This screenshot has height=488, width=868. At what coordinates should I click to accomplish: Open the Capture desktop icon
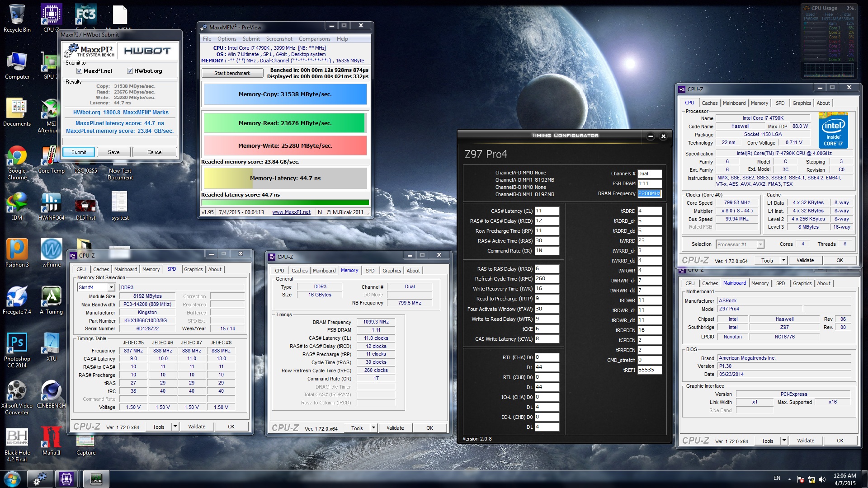click(85, 445)
